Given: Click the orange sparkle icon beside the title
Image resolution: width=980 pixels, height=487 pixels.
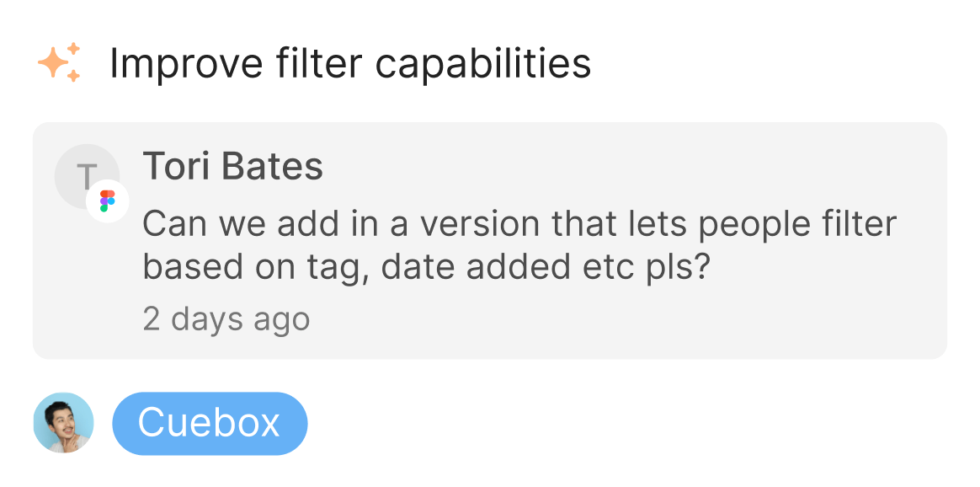Looking at the screenshot, I should coord(59,62).
